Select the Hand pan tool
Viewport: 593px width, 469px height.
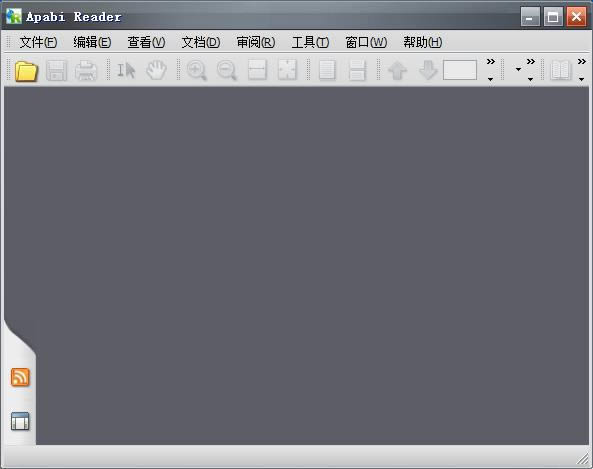pos(156,70)
